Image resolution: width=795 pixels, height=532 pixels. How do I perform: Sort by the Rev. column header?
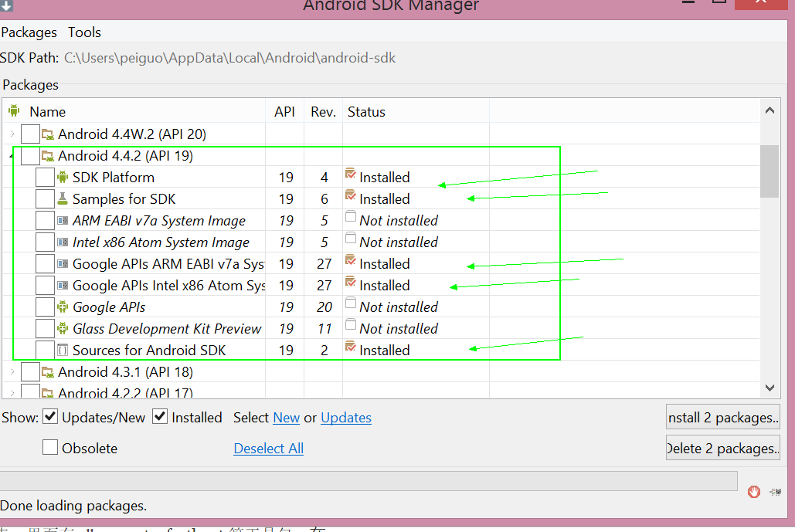click(x=323, y=111)
